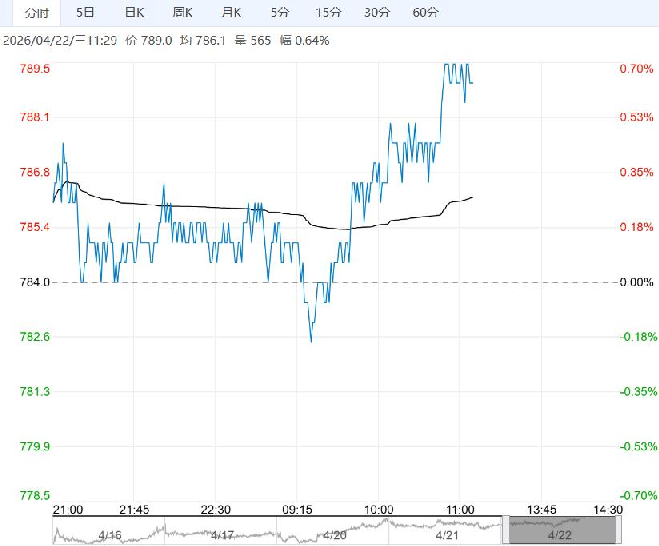The height and width of the screenshot is (546, 659).
Task: Click 4/21 in the bottom range navigator
Action: [447, 535]
